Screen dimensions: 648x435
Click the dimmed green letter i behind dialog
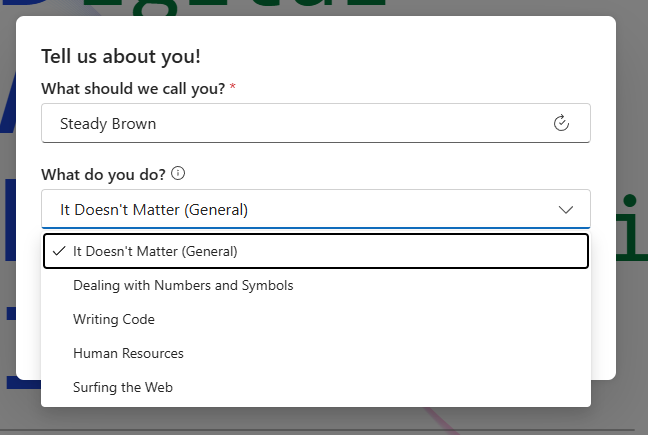click(631, 227)
